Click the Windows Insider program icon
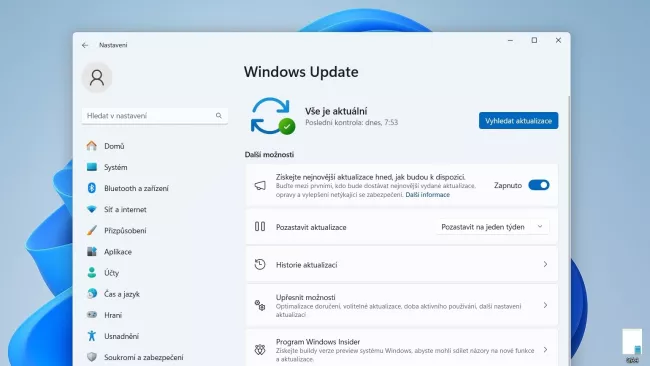 tap(260, 350)
